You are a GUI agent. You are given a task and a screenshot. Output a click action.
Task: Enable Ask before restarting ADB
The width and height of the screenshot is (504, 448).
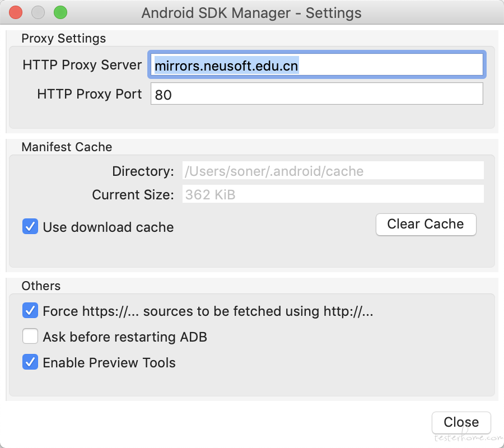click(x=30, y=336)
